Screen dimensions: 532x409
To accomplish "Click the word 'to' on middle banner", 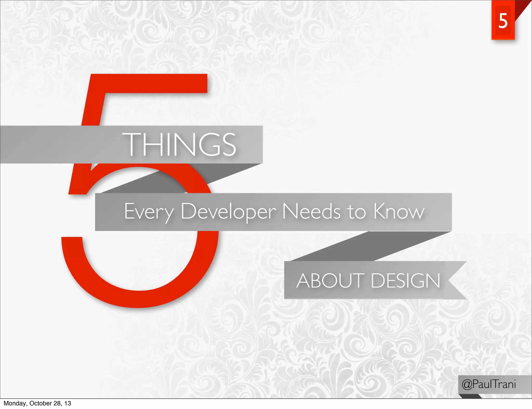I will coord(357,212).
